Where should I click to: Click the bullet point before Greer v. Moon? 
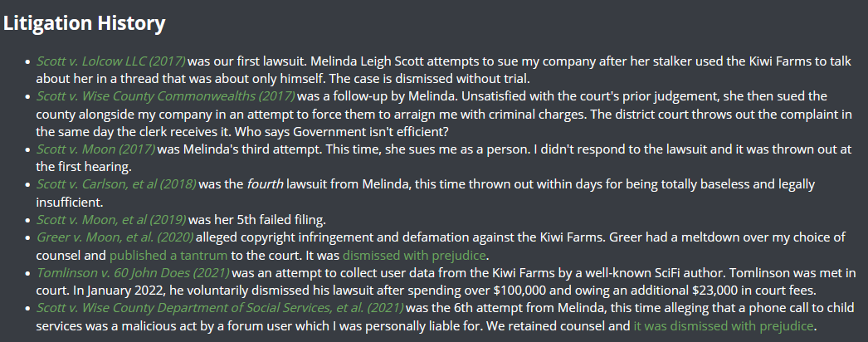[27, 238]
